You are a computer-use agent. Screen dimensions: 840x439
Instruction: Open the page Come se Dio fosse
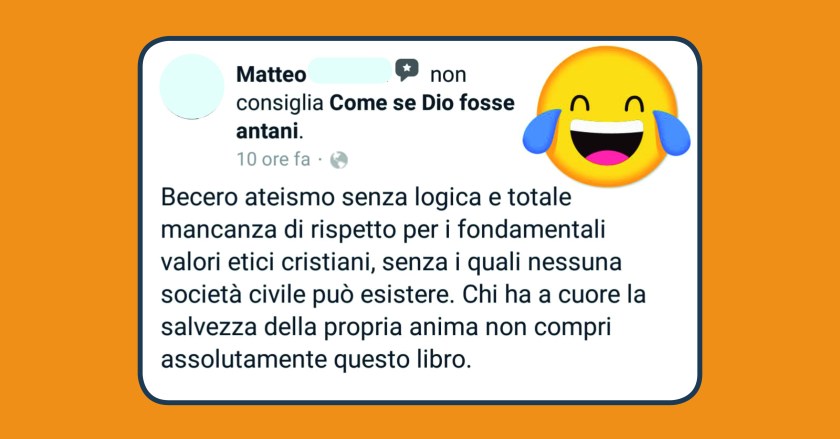pos(422,102)
